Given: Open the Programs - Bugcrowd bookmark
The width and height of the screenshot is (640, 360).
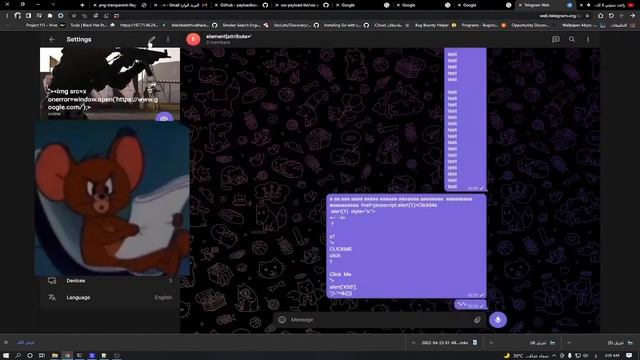Looking at the screenshot, I should pyautogui.click(x=484, y=25).
